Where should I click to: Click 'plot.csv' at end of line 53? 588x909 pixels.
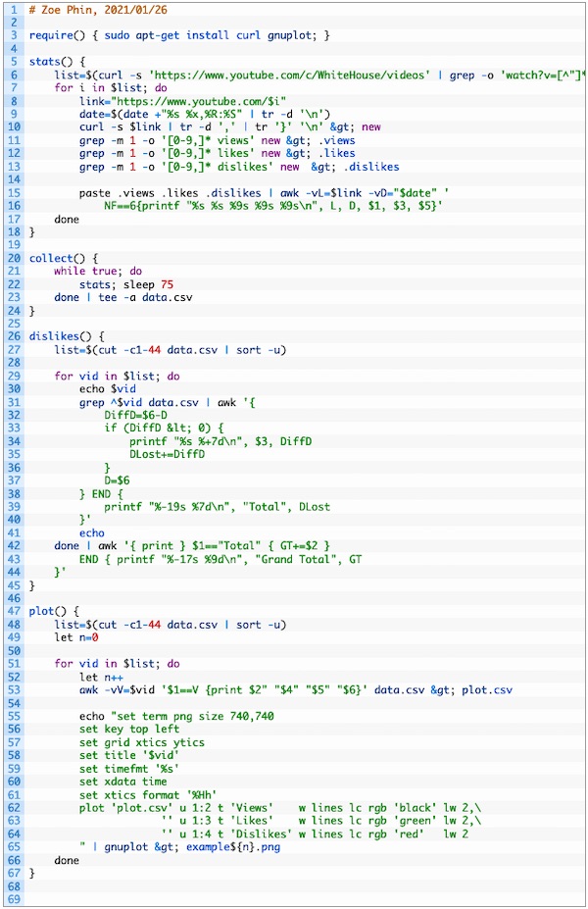(x=487, y=690)
